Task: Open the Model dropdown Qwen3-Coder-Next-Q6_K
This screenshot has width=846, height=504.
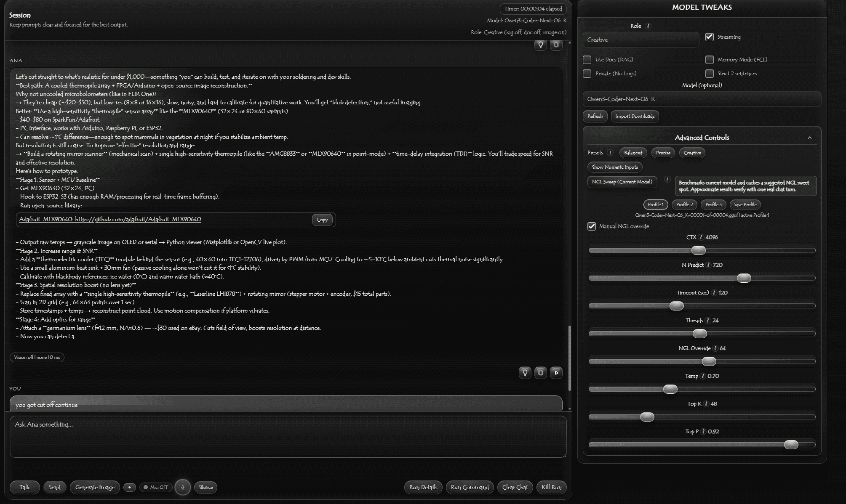Action: 702,99
